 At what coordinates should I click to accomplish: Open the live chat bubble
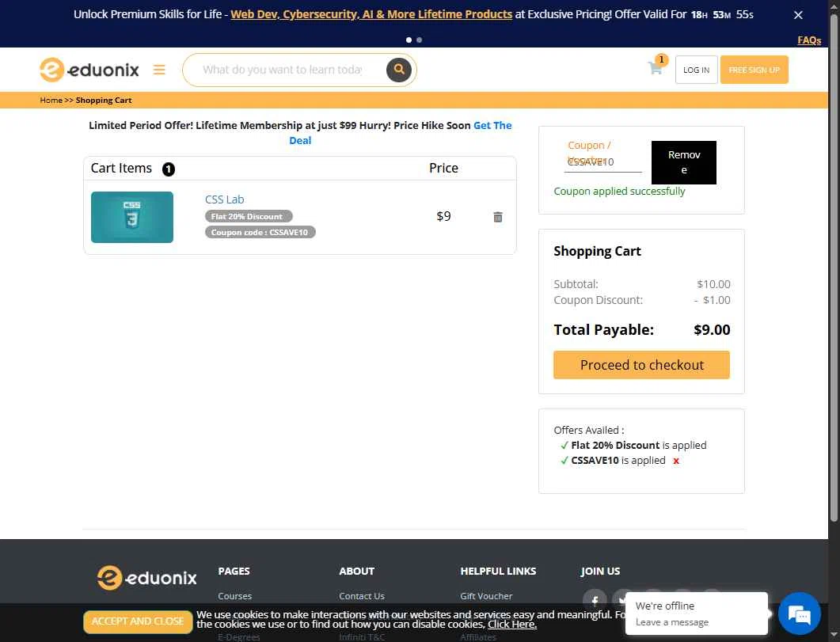pyautogui.click(x=799, y=613)
